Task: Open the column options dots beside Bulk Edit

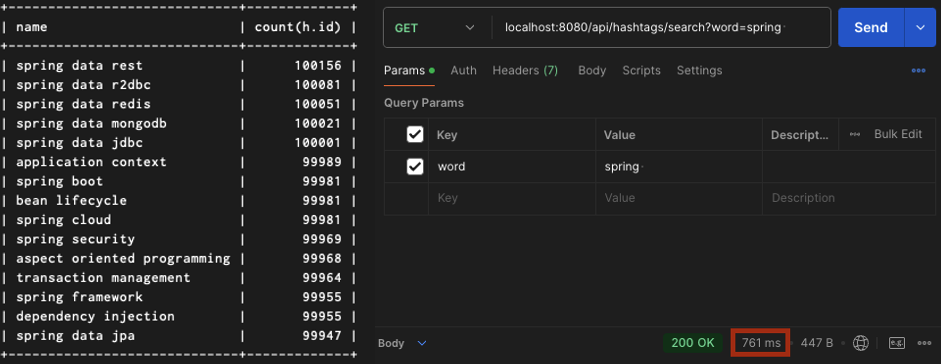Action: (855, 134)
